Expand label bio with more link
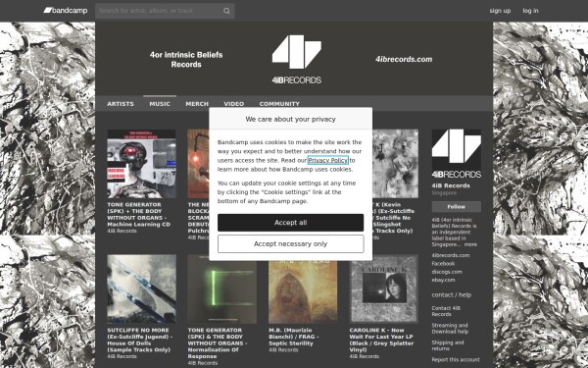 click(470, 244)
